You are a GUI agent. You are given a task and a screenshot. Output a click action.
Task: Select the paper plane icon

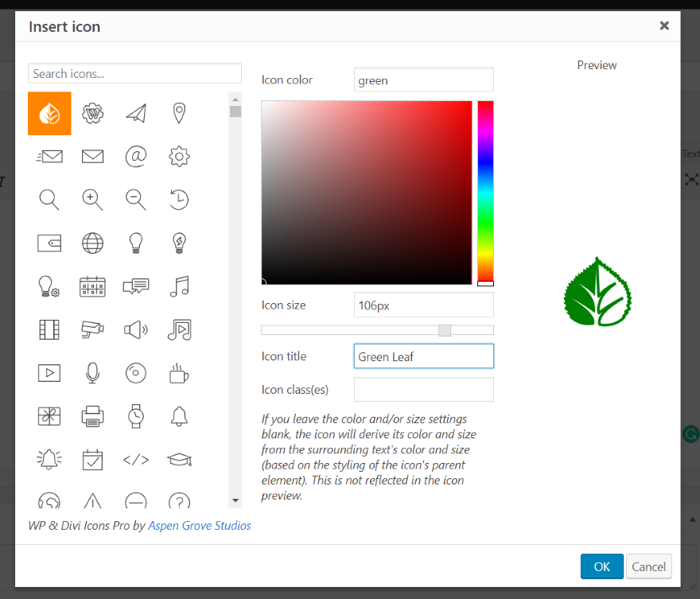(136, 113)
